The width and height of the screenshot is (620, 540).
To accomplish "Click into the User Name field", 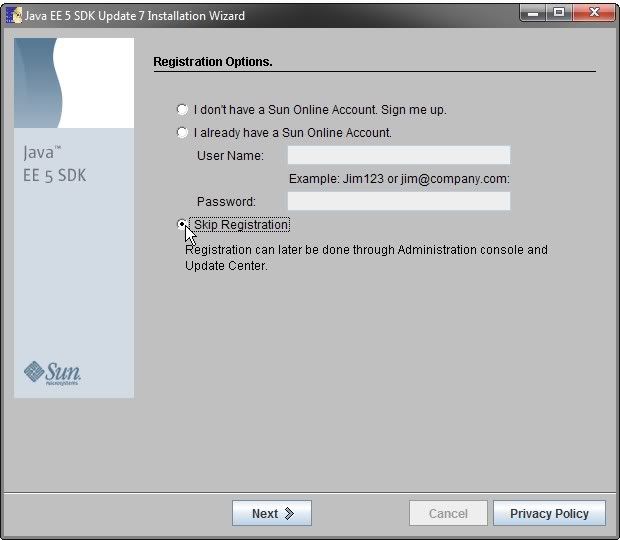I will tap(398, 155).
